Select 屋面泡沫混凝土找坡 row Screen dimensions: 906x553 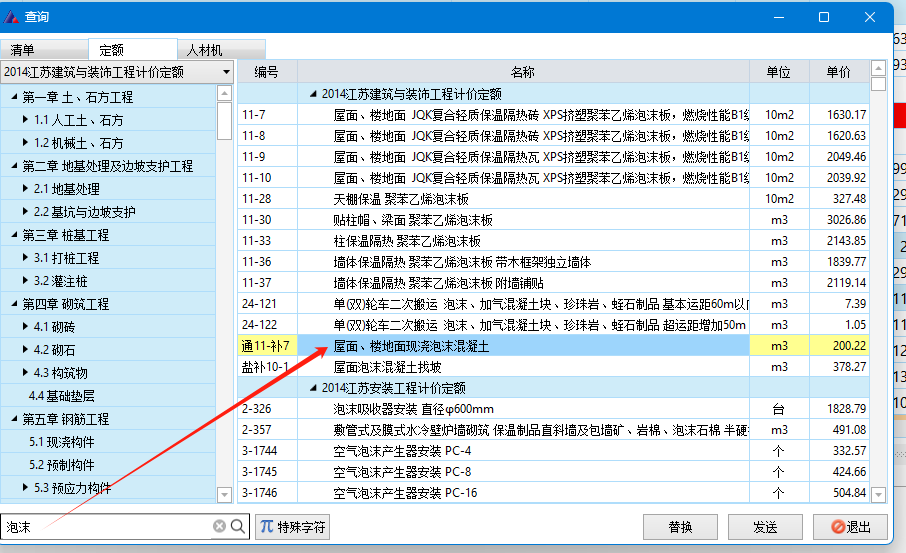tap(554, 367)
